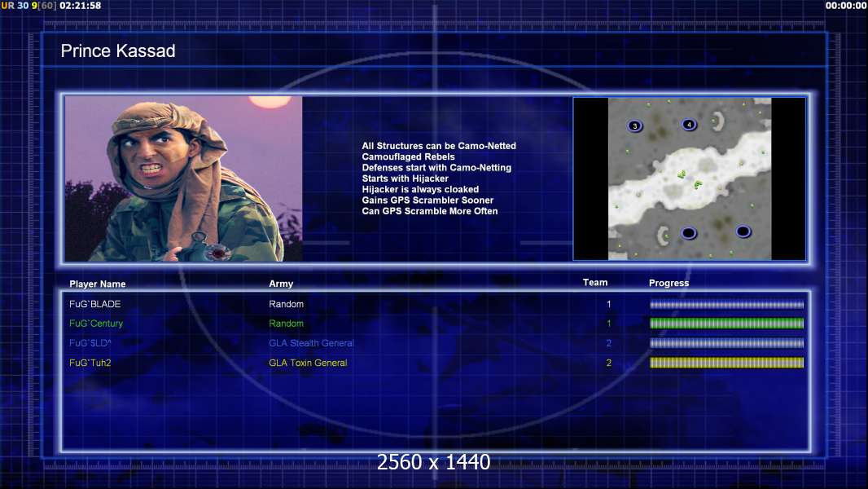Screen dimensions: 868x489
Task: Click the Prince Kassad title text
Action: pos(118,51)
